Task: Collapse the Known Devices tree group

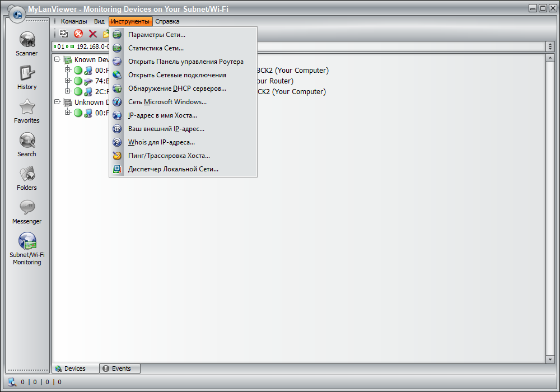Action: click(x=57, y=59)
